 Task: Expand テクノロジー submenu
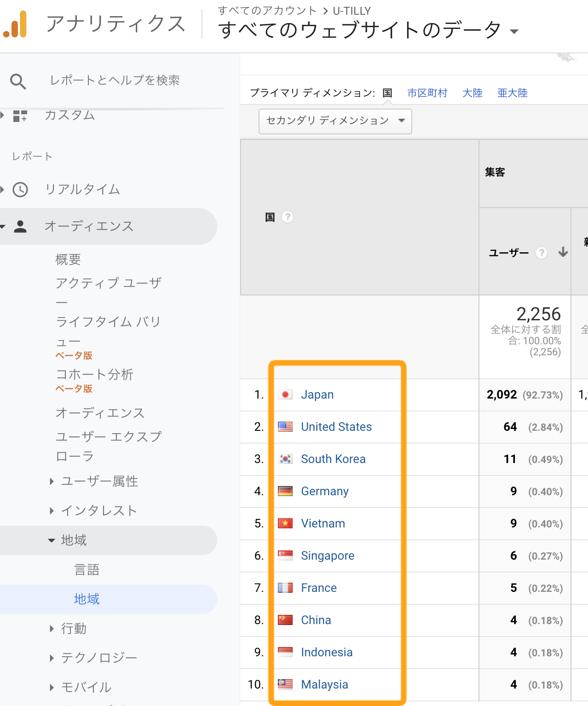52,658
